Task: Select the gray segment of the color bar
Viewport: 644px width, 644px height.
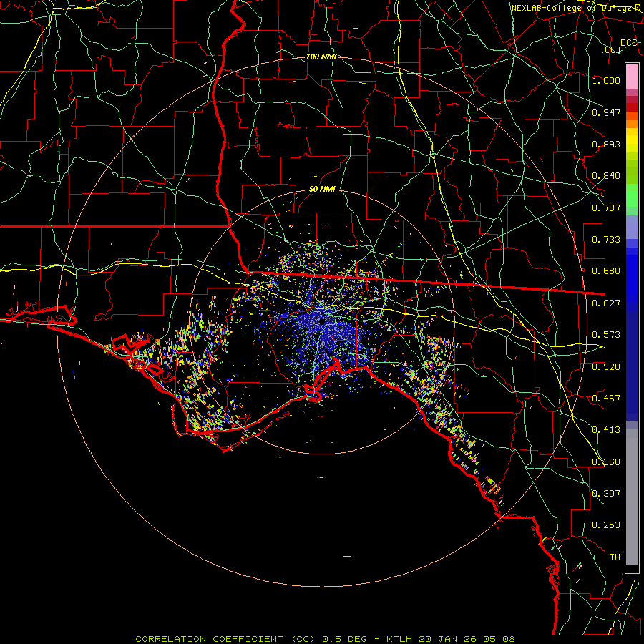Action: coord(632,497)
